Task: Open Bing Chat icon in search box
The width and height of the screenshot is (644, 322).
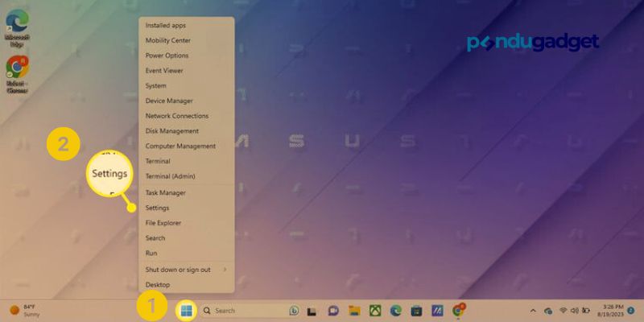Action: coord(294,311)
